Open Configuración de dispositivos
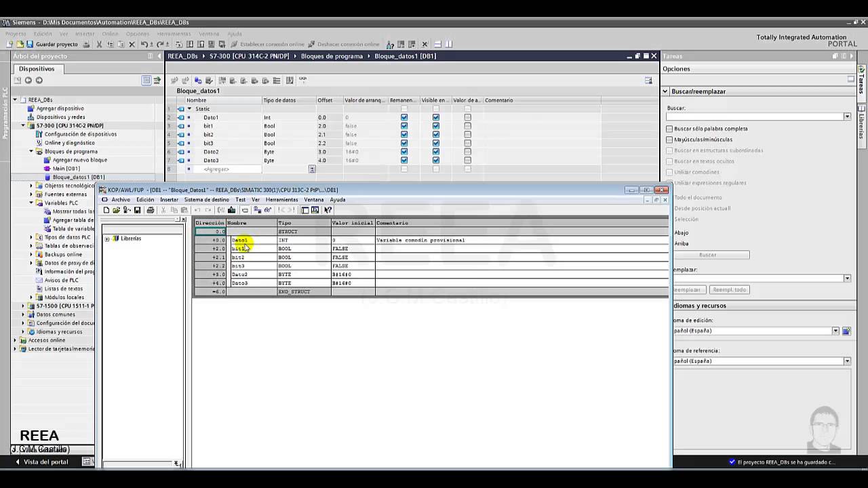 (80, 134)
